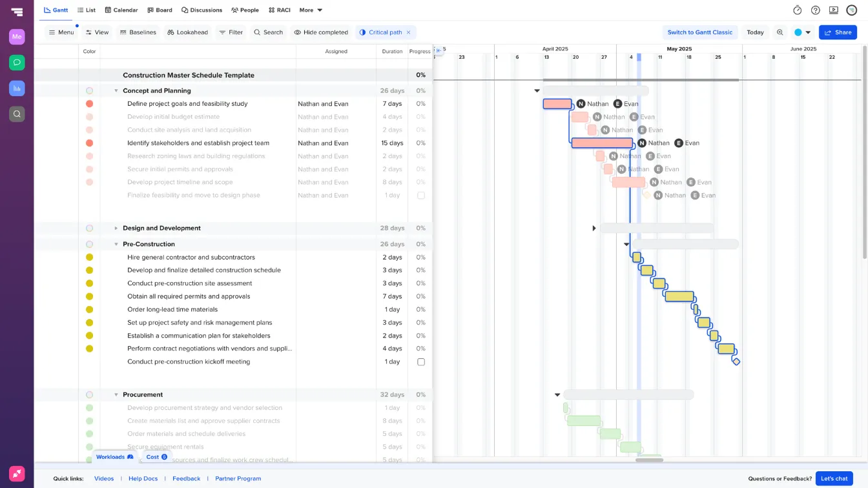Check the progress box for pre-construction kickoff meeting
The height and width of the screenshot is (488, 868).
[420, 361]
